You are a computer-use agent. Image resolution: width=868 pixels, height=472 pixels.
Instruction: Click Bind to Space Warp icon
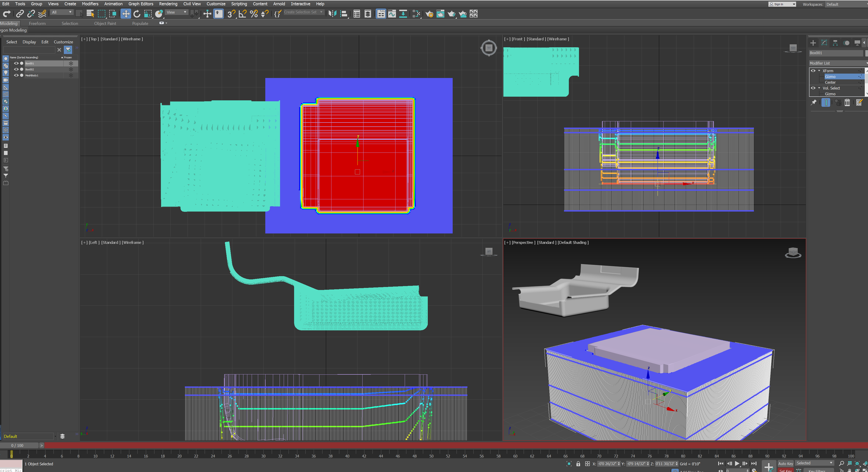(42, 13)
